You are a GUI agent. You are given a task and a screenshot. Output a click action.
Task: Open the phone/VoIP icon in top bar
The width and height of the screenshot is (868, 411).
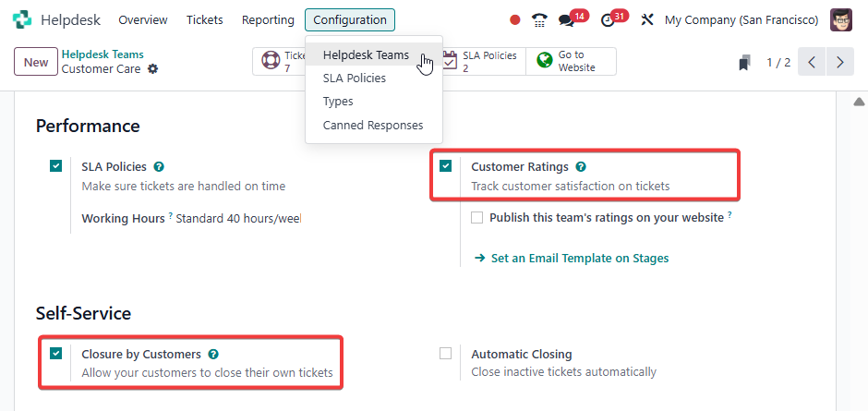tap(540, 19)
